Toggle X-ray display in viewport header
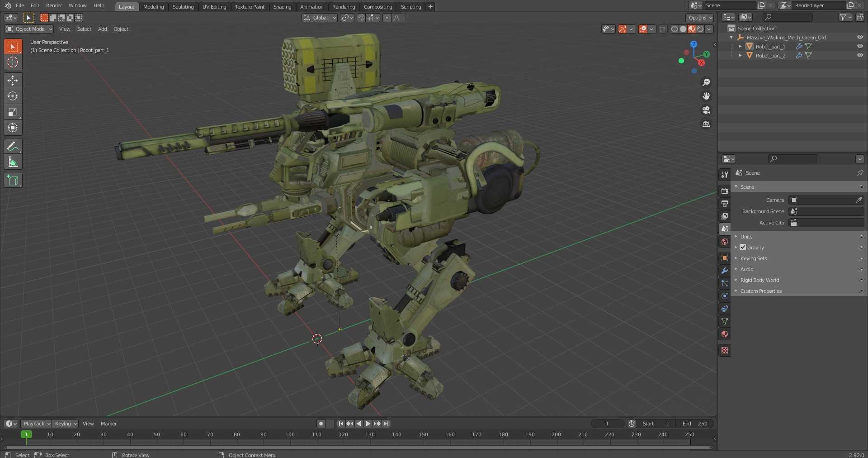 (663, 29)
